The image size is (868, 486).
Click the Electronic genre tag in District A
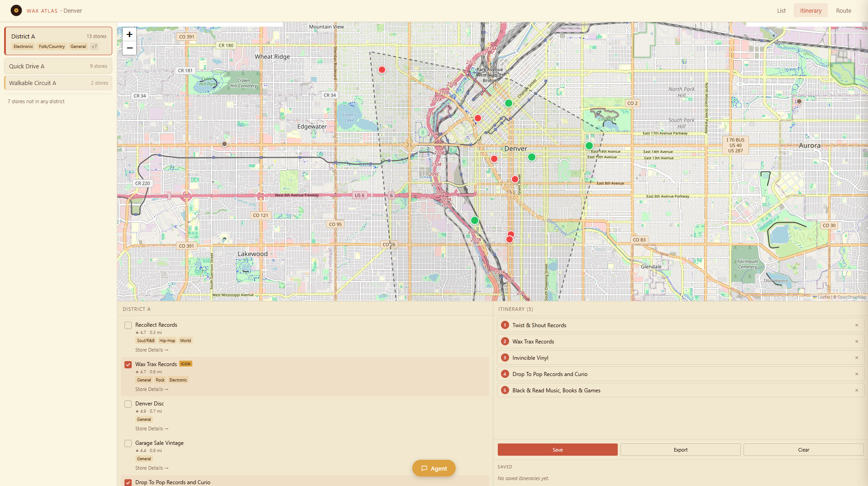[x=23, y=47]
